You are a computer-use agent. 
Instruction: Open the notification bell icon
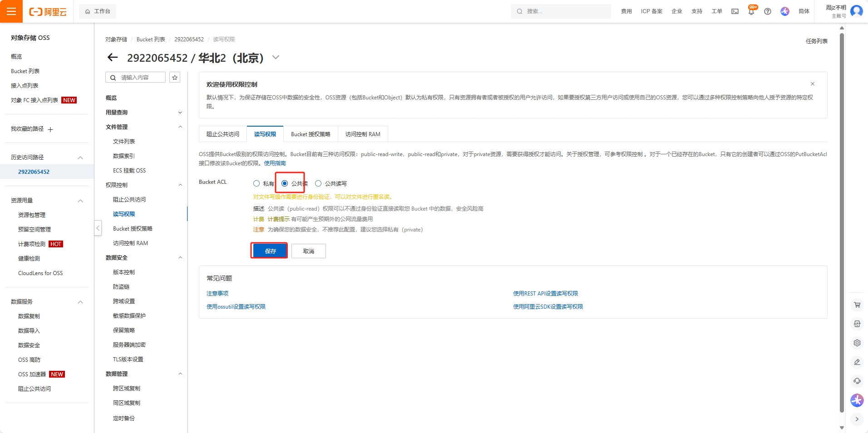pos(751,11)
